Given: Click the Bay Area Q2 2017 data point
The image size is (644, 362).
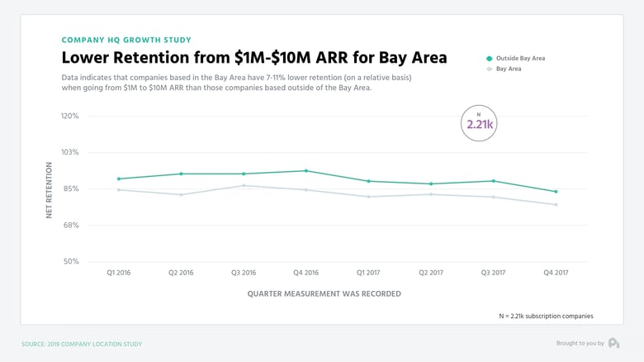Looking at the screenshot, I should [431, 194].
